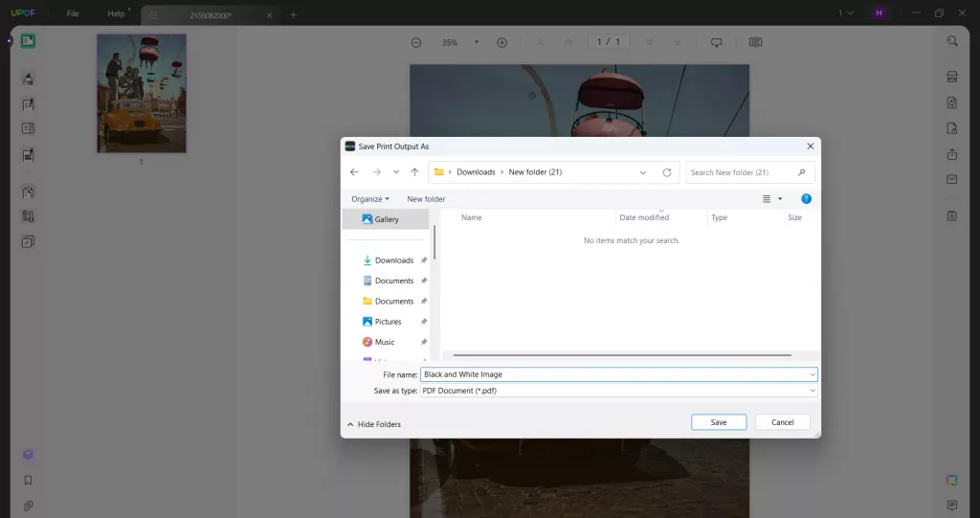980x518 pixels.
Task: Open the Organize dropdown menu
Action: pyautogui.click(x=370, y=199)
